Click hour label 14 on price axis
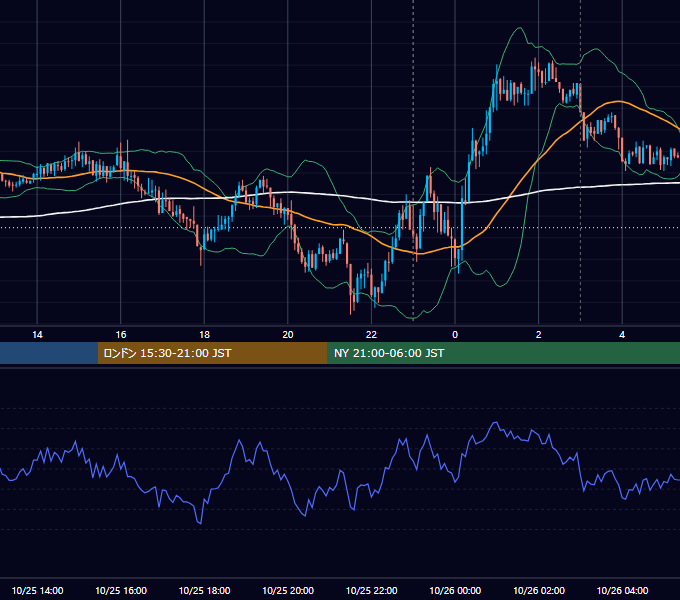 (x=37, y=335)
